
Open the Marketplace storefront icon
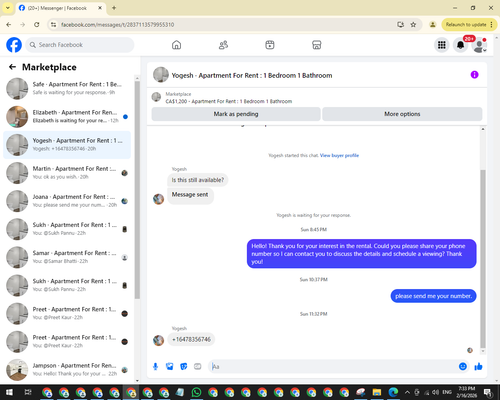[x=316, y=45]
